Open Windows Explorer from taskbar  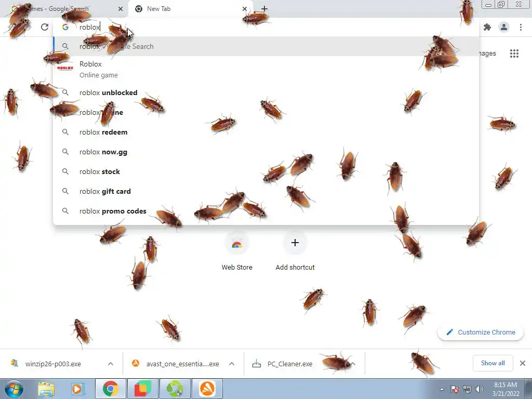[x=46, y=389]
